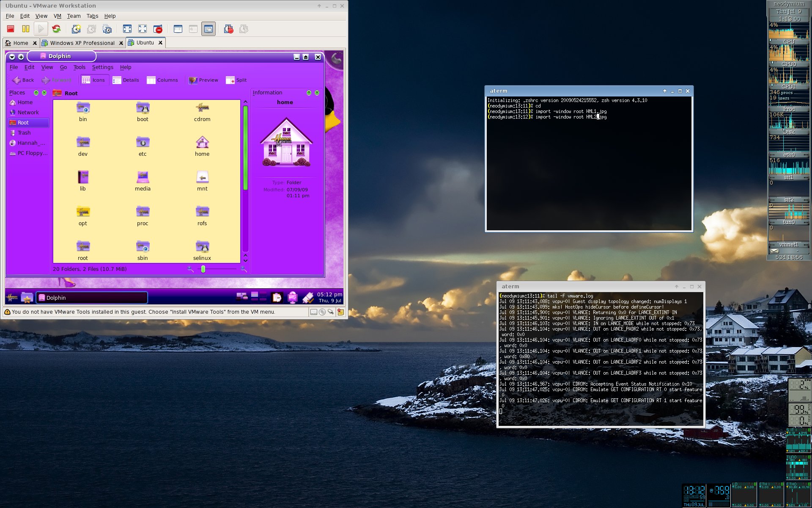Click the CD-ROM device status icon
Viewport: 812px width, 508px height.
[x=322, y=312]
